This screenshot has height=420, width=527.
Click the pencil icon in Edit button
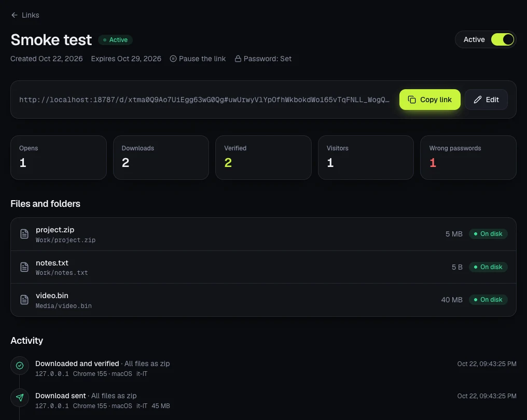[478, 100]
